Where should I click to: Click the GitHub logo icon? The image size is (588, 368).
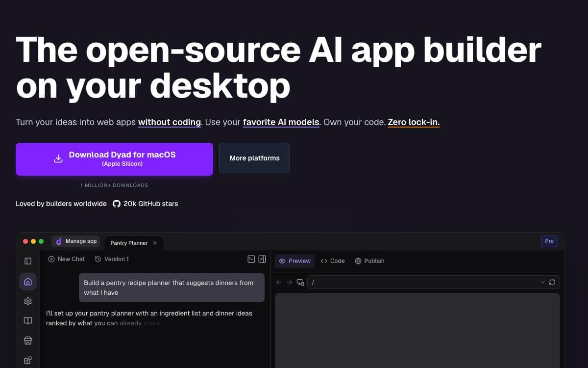click(117, 204)
